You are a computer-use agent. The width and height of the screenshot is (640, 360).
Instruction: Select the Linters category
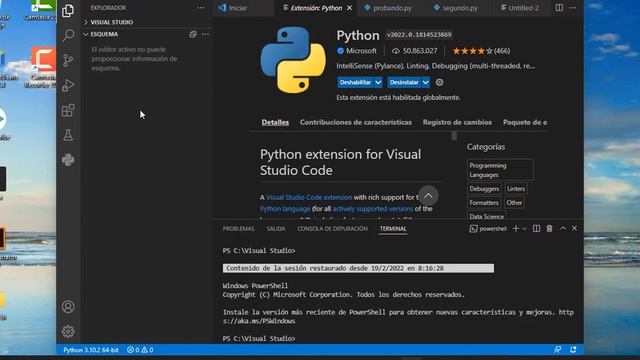(516, 189)
